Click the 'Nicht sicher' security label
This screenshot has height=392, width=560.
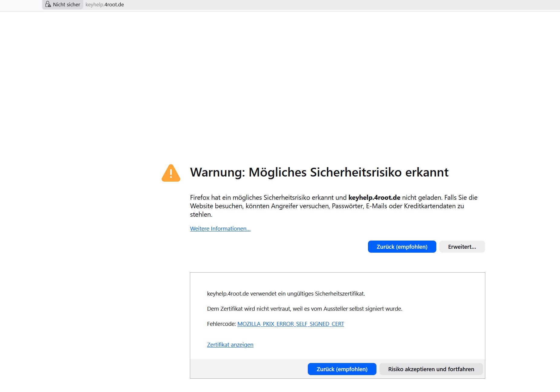click(x=67, y=5)
